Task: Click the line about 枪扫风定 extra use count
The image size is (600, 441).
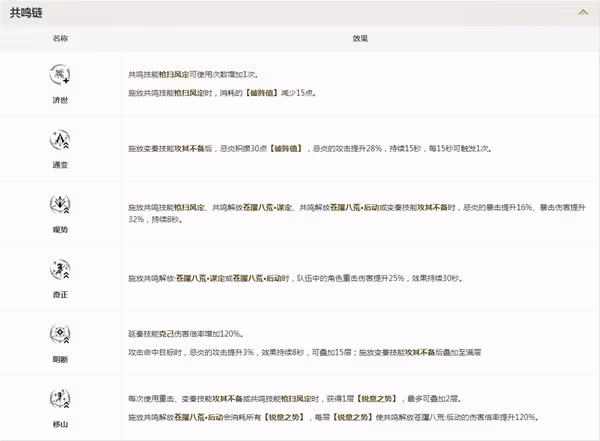Action: [x=193, y=74]
